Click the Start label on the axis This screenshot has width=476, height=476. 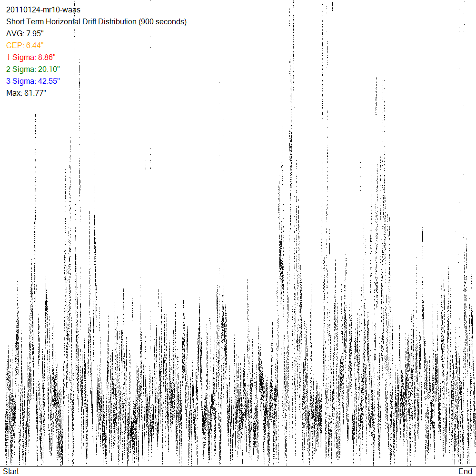[11, 471]
